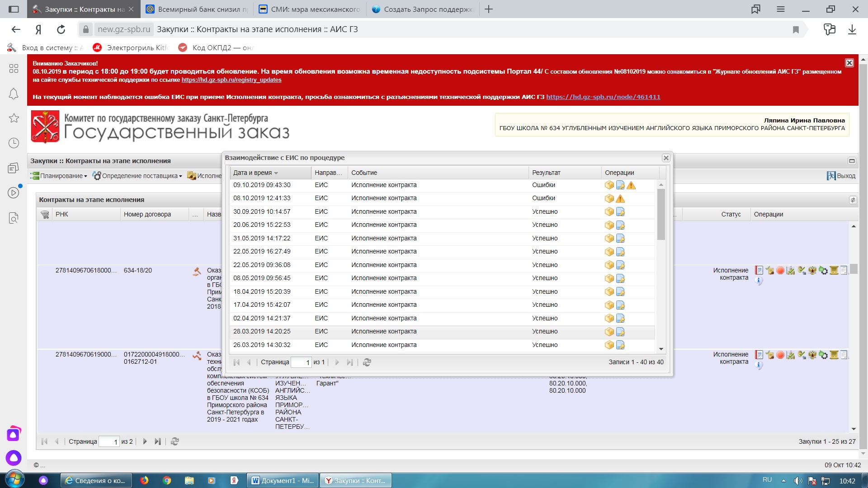
Task: Switch to Всемирный банк browser tab
Action: pos(197,9)
